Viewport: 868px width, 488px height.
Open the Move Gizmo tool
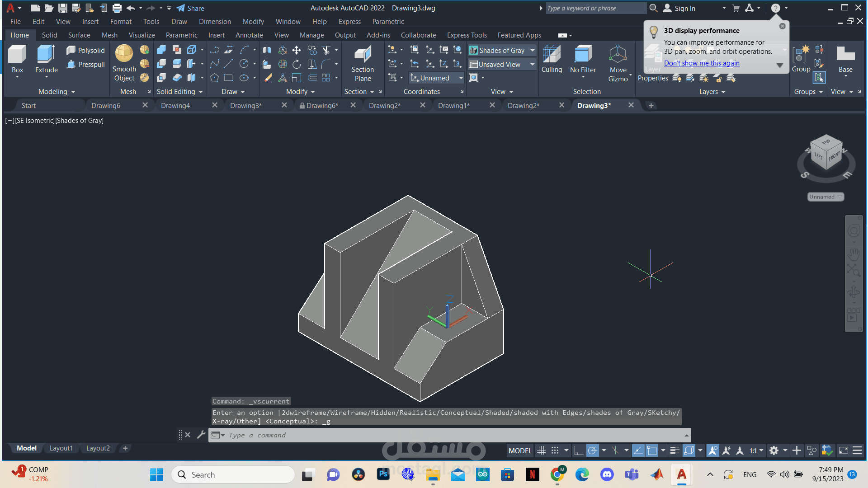coord(618,55)
